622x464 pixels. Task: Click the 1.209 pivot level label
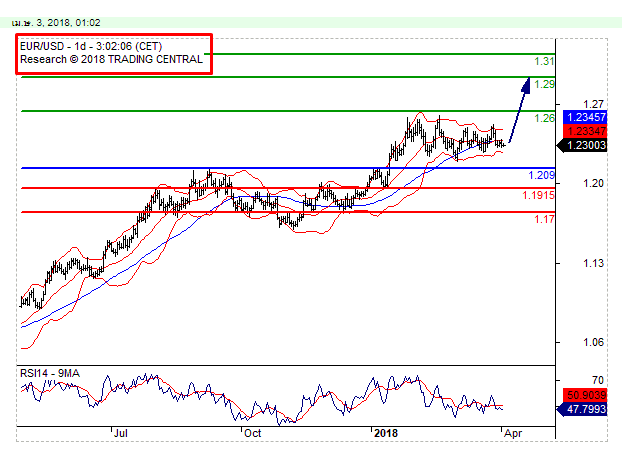(x=541, y=176)
